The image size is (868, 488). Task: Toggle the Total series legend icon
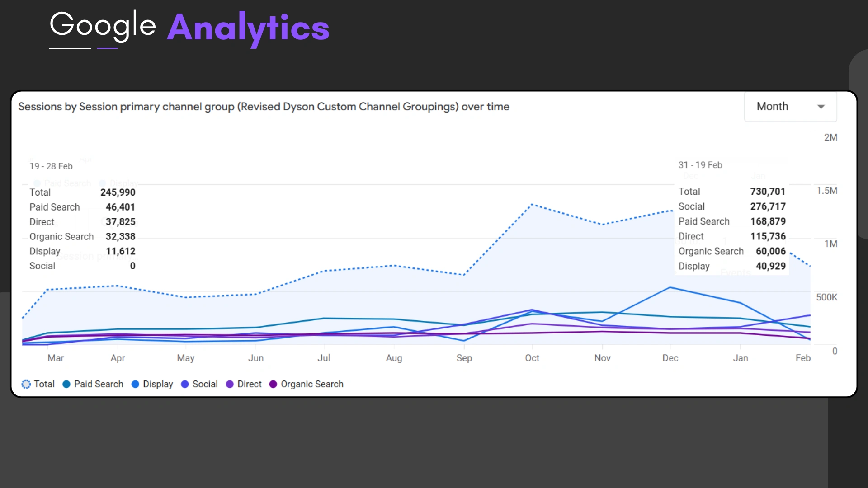(26, 384)
